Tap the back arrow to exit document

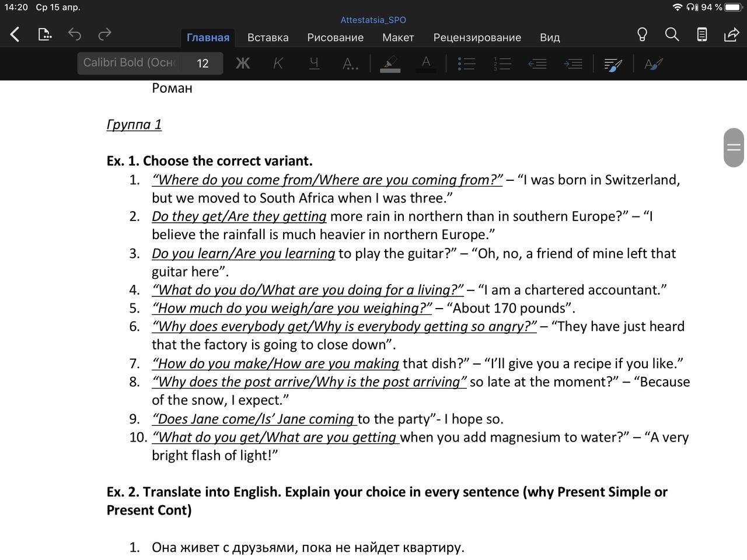[x=15, y=34]
